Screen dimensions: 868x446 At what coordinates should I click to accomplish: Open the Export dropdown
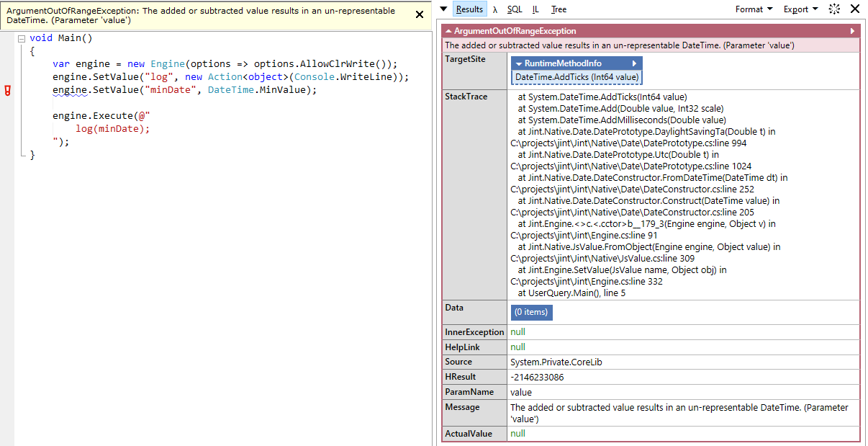tap(797, 9)
